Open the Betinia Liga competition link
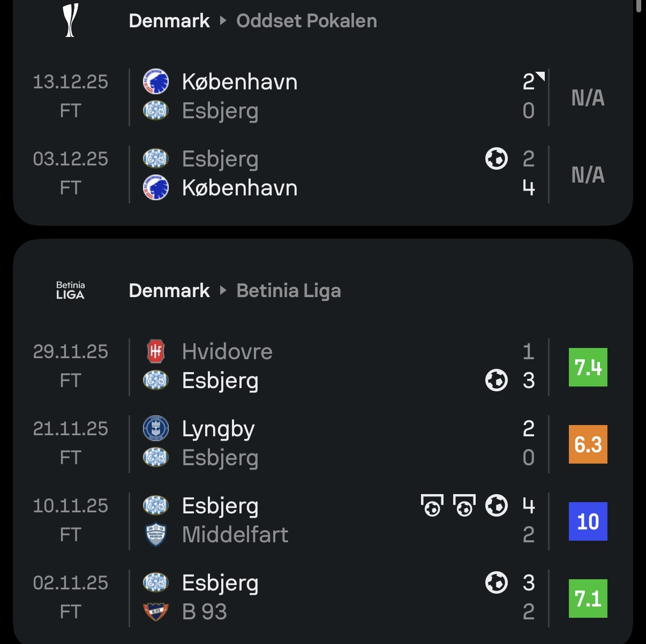This screenshot has height=644, width=646. (x=288, y=291)
